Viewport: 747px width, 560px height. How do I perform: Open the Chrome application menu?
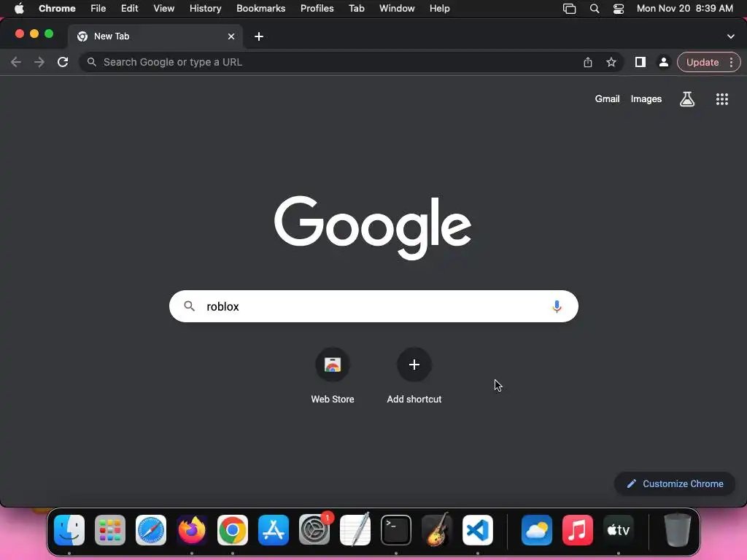57,9
